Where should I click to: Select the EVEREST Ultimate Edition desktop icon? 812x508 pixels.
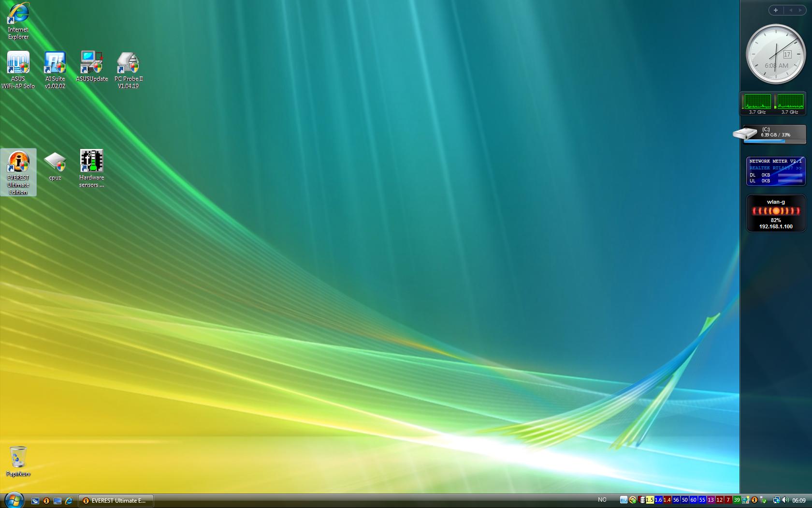pos(18,172)
